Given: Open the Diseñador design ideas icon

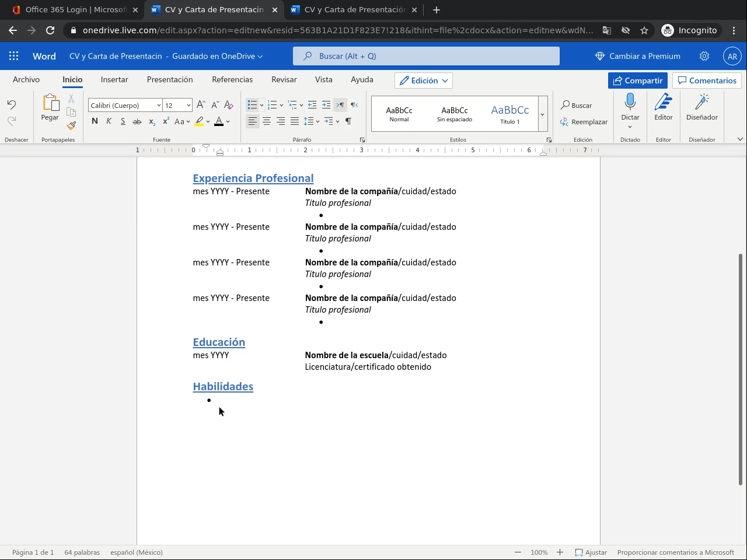Looking at the screenshot, I should 701,103.
